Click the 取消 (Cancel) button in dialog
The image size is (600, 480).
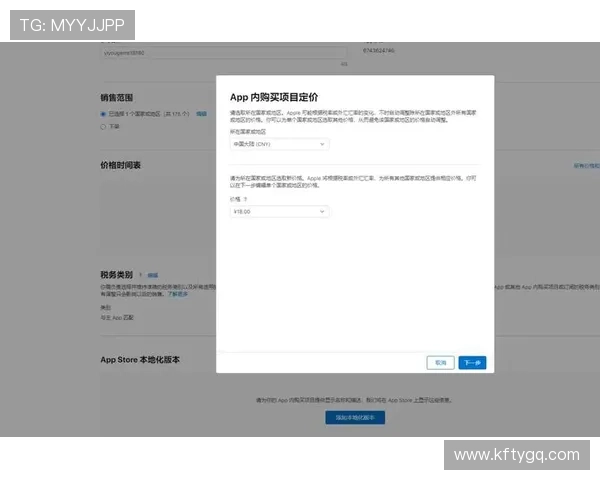click(440, 362)
